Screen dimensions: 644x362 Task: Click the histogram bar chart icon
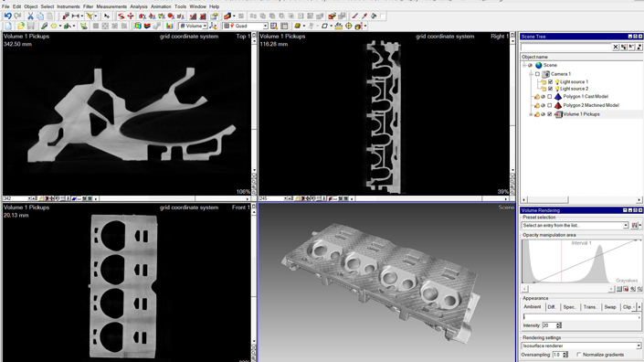tap(170, 26)
